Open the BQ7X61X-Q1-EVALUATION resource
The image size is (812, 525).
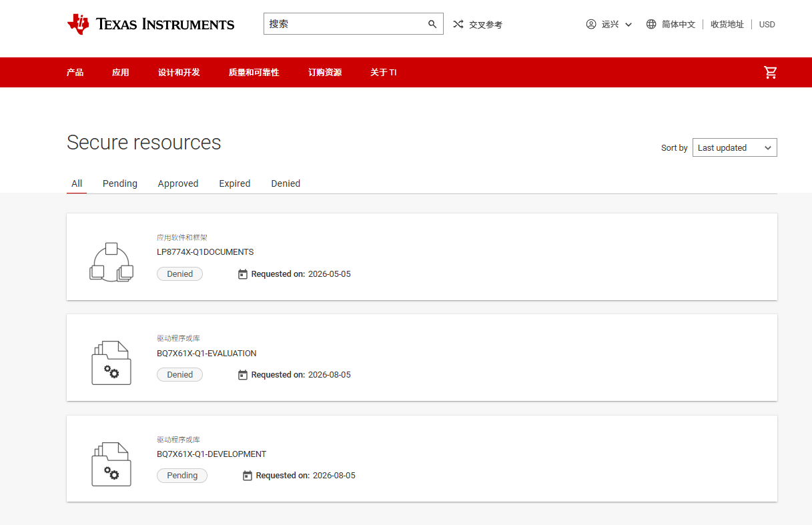[207, 354]
